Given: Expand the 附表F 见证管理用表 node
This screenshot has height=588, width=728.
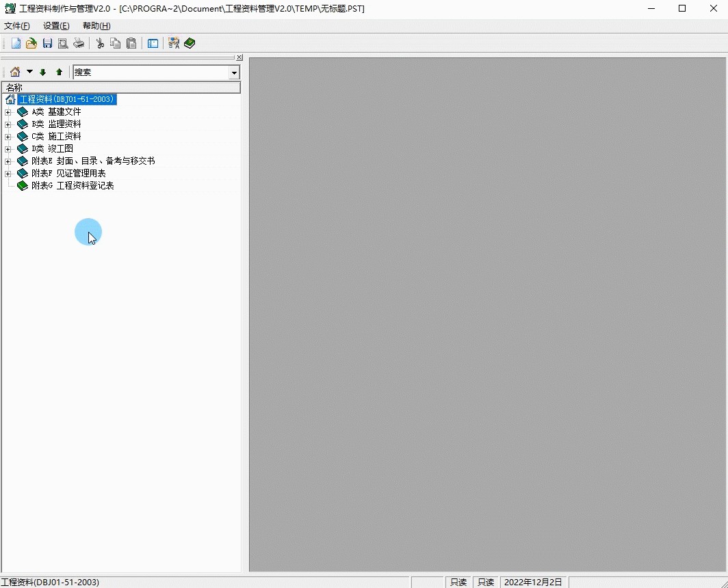Looking at the screenshot, I should (8, 174).
